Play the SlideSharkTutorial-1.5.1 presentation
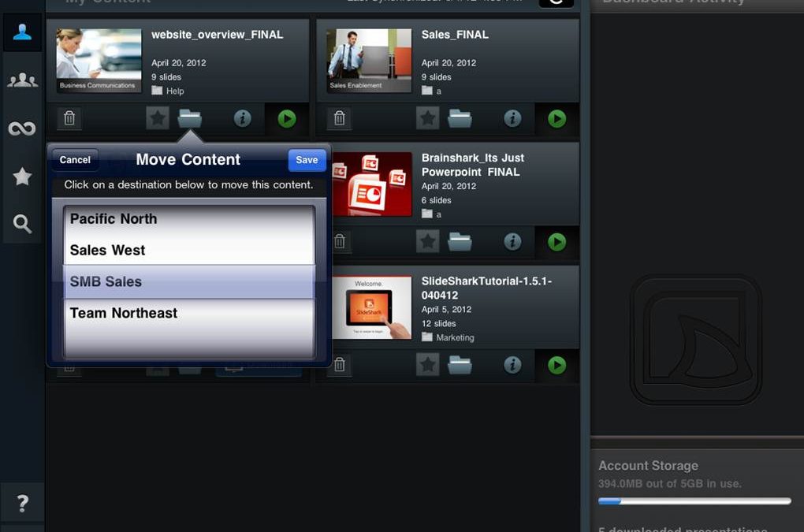 tap(556, 366)
